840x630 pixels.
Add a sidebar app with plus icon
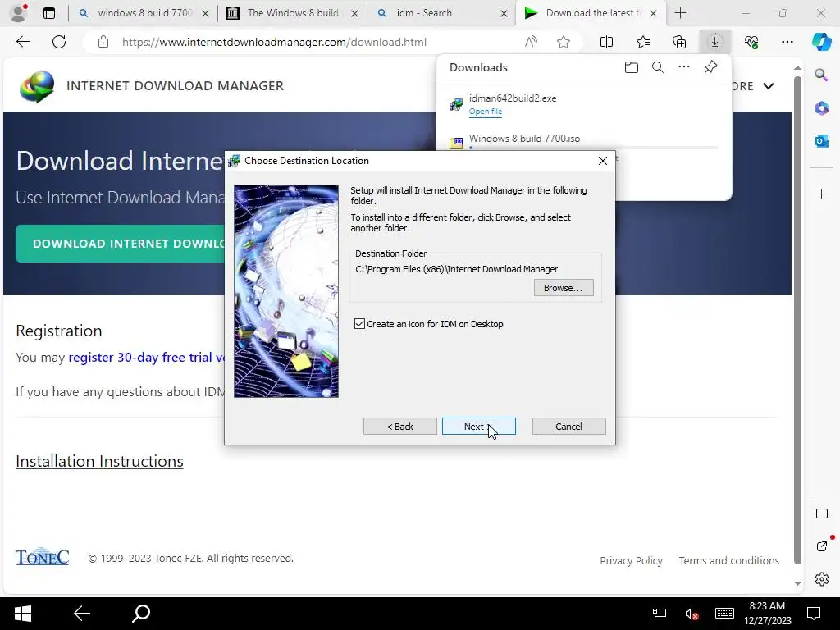coord(821,194)
